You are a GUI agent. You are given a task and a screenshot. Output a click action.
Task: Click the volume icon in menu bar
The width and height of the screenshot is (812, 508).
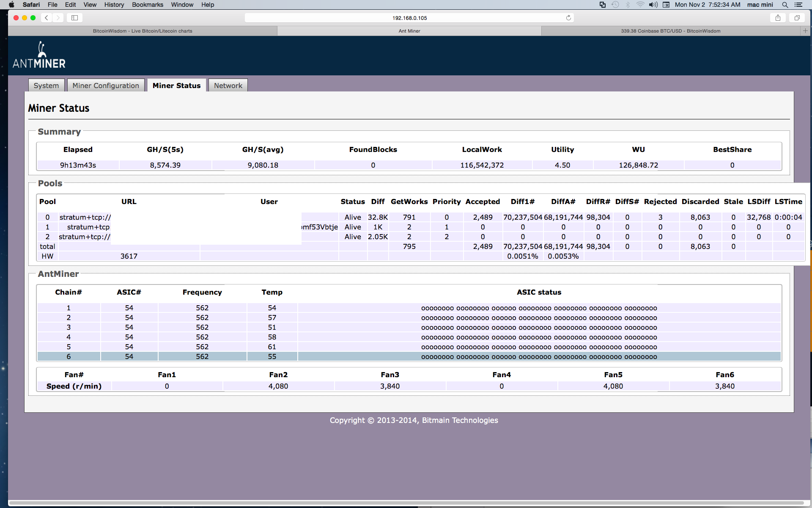(653, 5)
